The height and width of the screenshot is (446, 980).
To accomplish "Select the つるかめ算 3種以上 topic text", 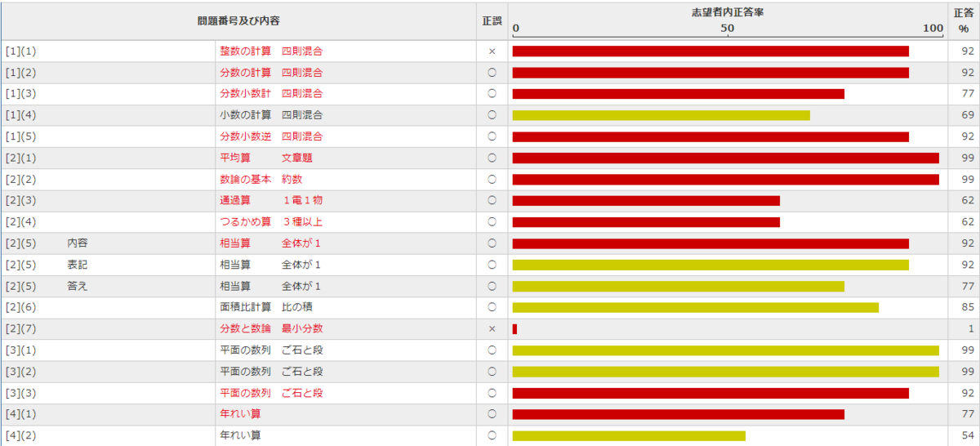I will (x=271, y=221).
